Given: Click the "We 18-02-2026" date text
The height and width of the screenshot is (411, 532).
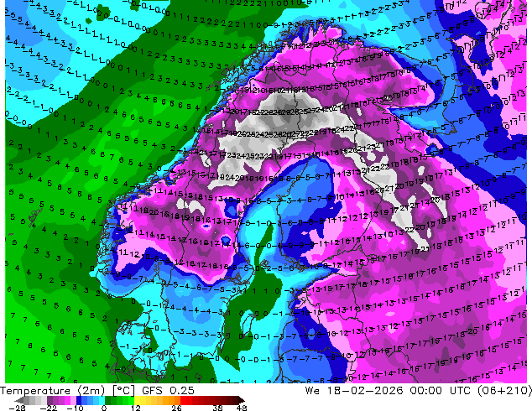Looking at the screenshot, I should tap(354, 390).
